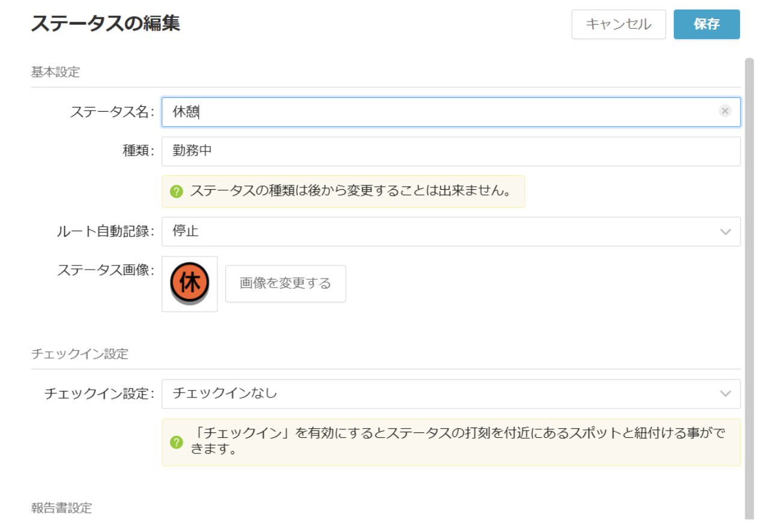Click the blue 保存 button

point(707,25)
